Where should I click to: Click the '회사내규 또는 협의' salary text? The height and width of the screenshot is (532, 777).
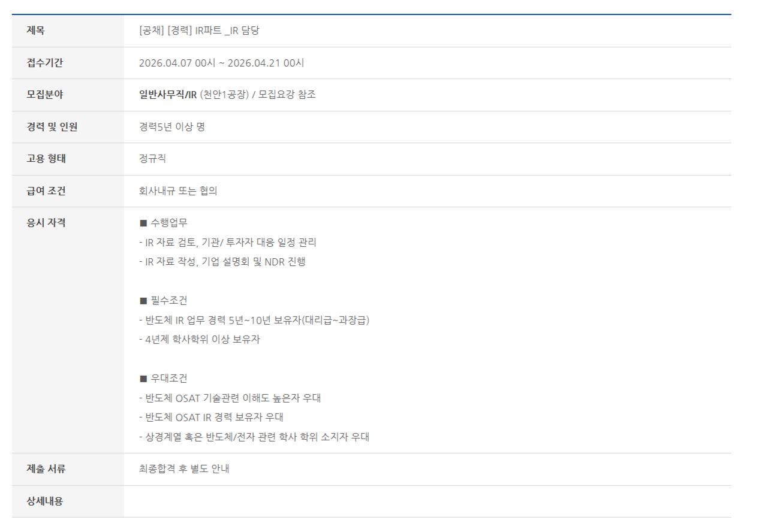click(x=178, y=191)
